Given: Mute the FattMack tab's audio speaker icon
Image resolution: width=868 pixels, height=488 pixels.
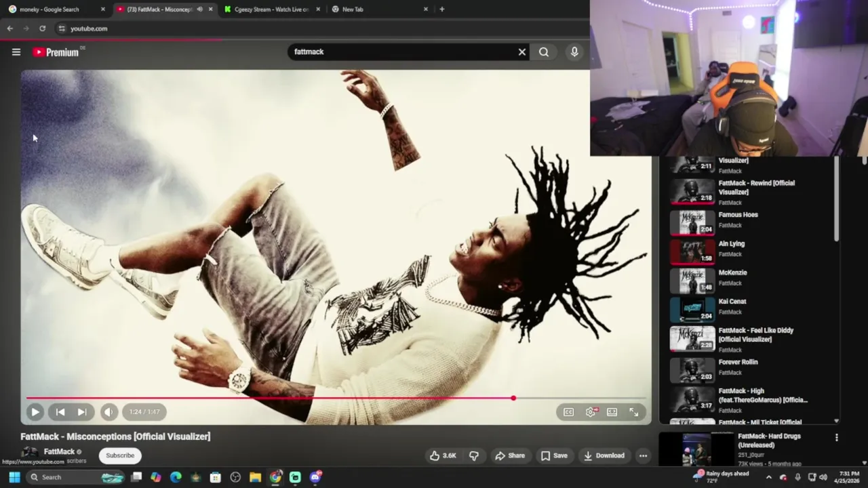Looking at the screenshot, I should tap(199, 9).
